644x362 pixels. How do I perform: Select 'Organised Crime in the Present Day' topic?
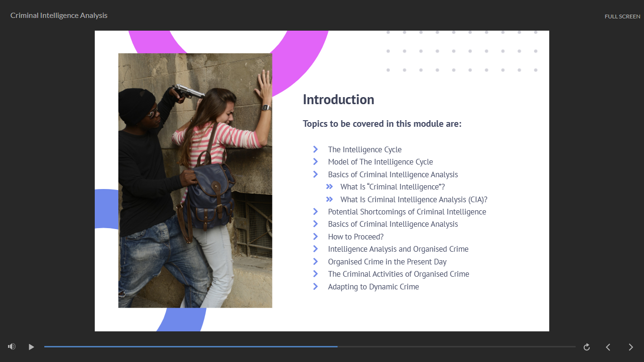(x=388, y=262)
